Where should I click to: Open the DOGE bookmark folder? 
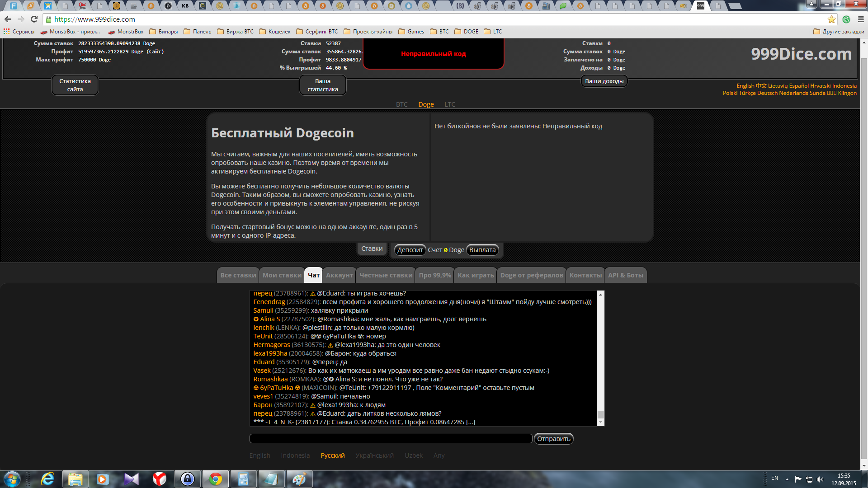click(467, 32)
